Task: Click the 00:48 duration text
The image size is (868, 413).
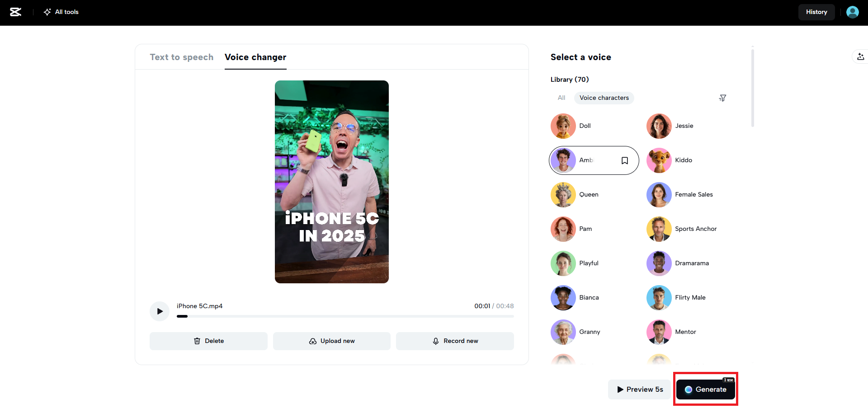Action: tap(505, 306)
